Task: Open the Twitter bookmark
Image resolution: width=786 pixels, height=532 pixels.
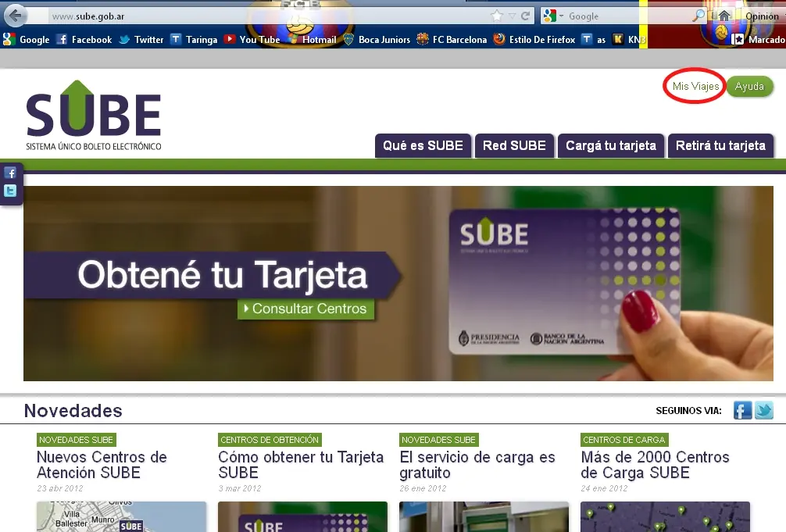Action: (x=141, y=39)
